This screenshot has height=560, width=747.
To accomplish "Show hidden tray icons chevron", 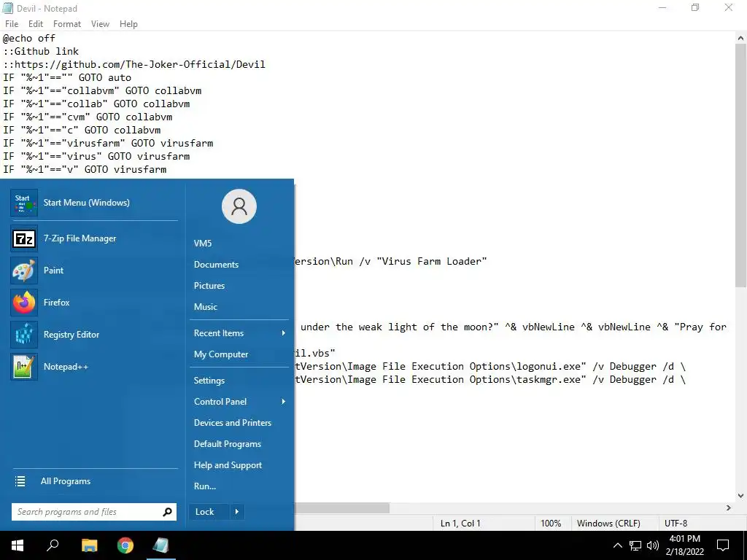I will pos(617,545).
